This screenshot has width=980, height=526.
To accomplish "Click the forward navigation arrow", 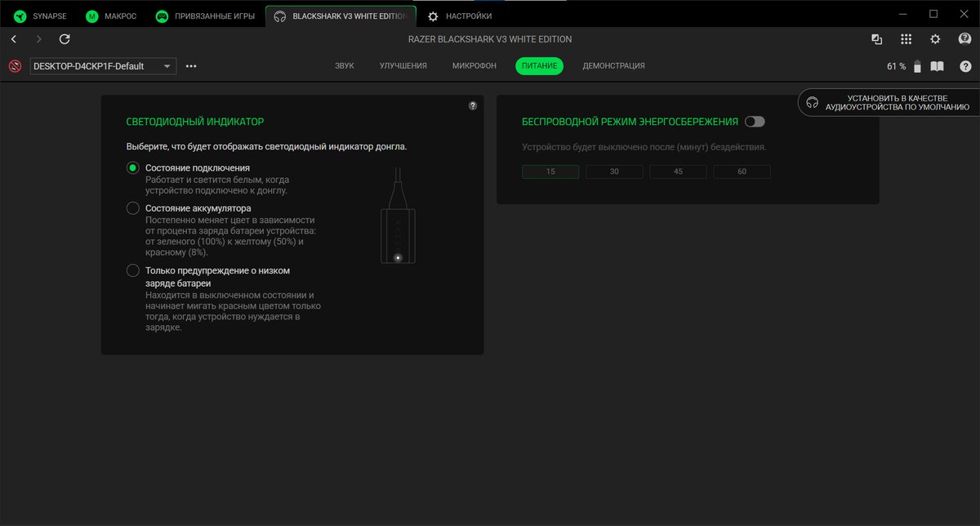I will click(39, 39).
